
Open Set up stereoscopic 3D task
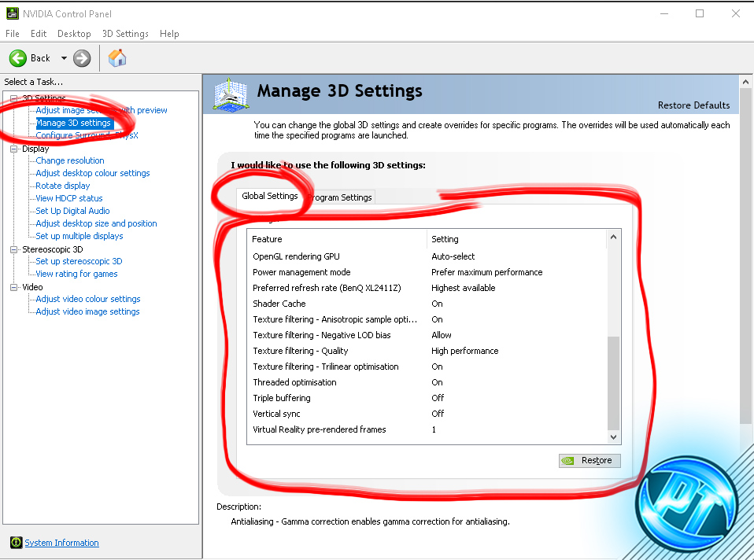pos(79,261)
